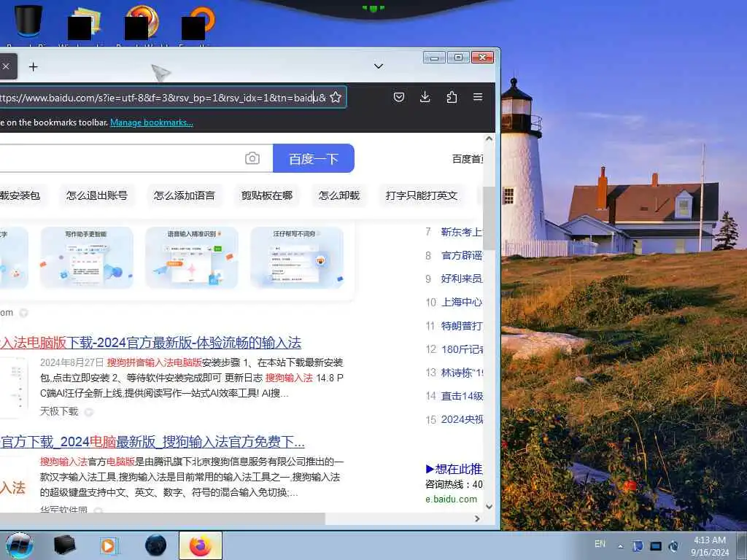This screenshot has height=560, width=747.
Task: Open the 写作助手更智能 thumbnail card
Action: [86, 257]
